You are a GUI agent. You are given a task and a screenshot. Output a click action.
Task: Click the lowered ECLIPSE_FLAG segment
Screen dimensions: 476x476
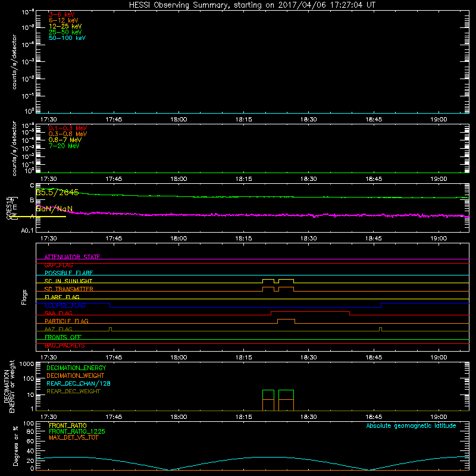pyautogui.click(x=245, y=307)
